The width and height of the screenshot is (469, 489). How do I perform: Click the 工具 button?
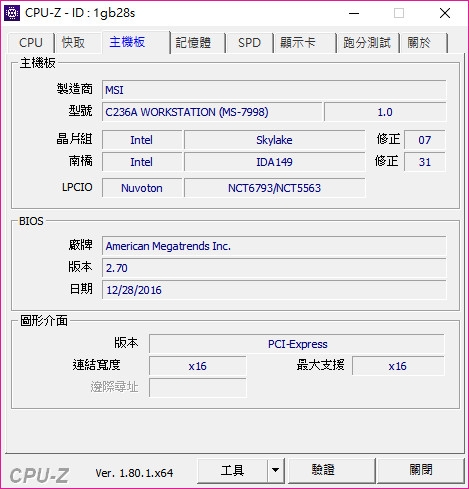232,471
